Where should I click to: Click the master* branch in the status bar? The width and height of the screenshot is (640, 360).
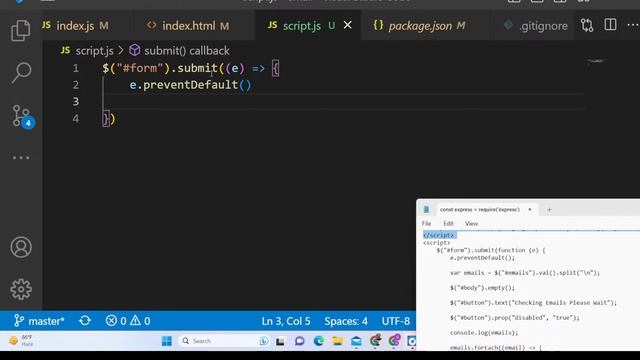[39, 321]
